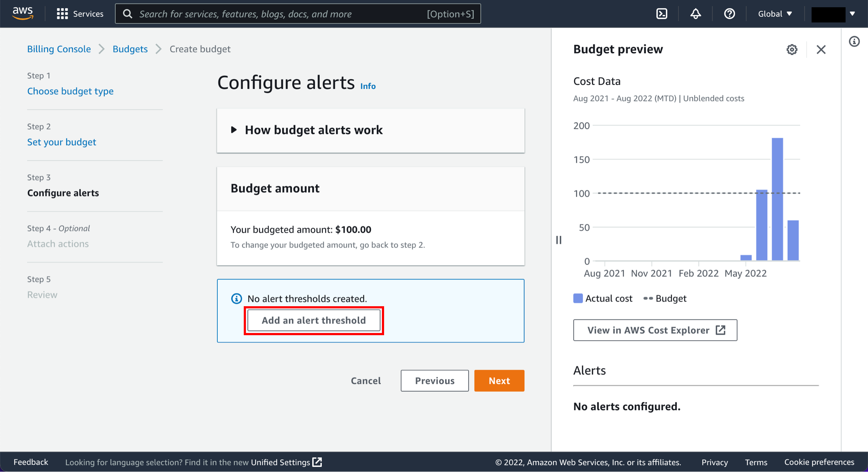Click the Add an alert threshold button
The width and height of the screenshot is (868, 472).
tap(314, 320)
